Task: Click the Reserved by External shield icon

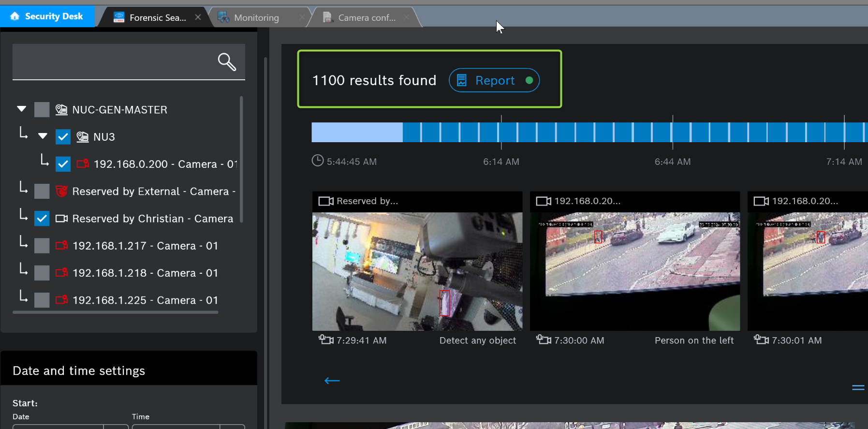Action: (61, 191)
